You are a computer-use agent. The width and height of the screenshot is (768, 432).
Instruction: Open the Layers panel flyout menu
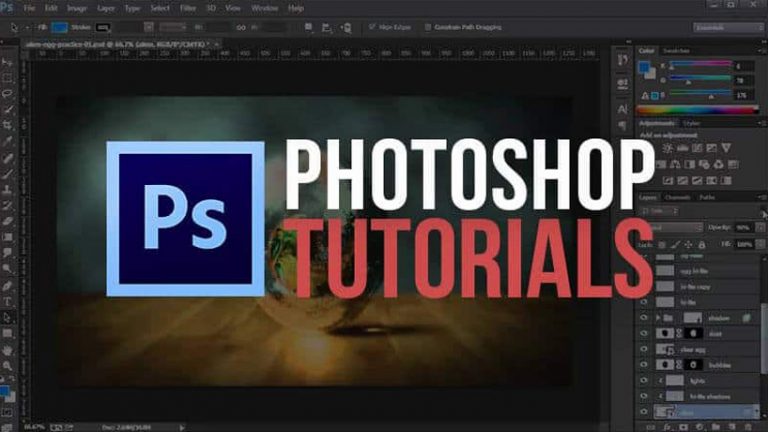tap(760, 197)
